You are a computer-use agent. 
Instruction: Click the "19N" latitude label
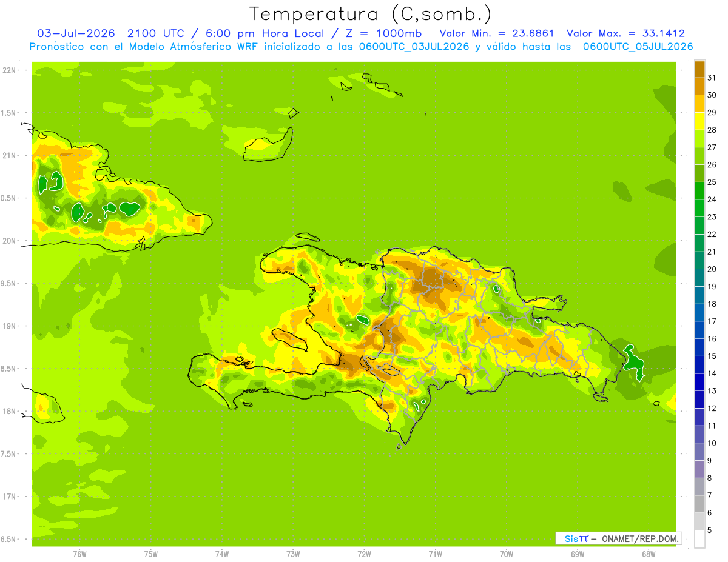tap(9, 326)
